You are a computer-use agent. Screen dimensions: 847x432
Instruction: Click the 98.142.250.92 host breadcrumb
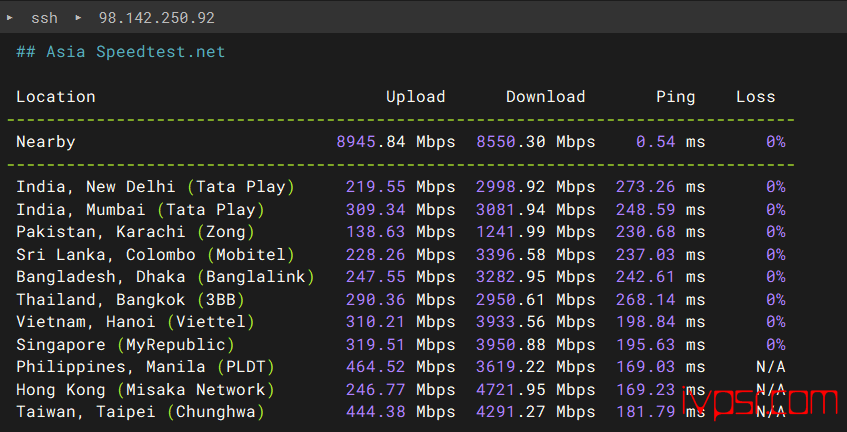[x=157, y=18]
